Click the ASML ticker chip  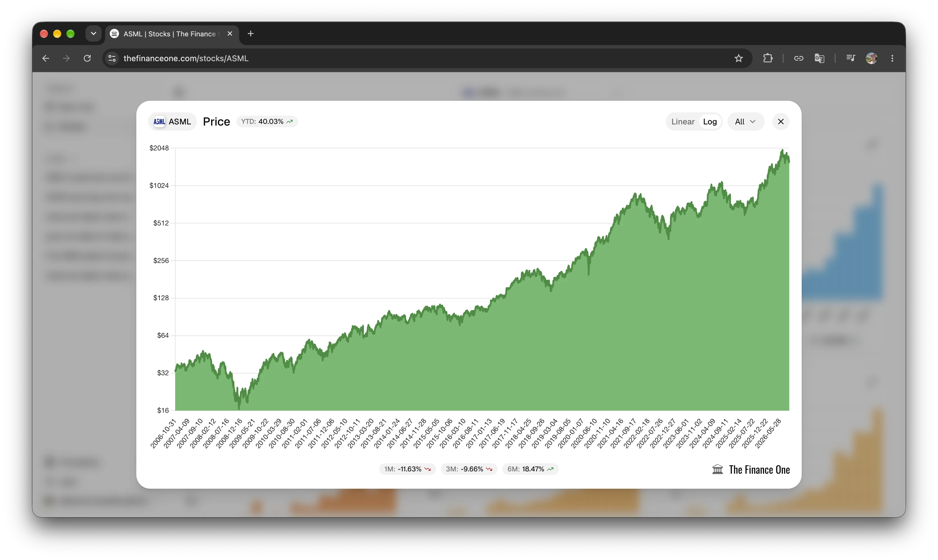pyautogui.click(x=172, y=122)
